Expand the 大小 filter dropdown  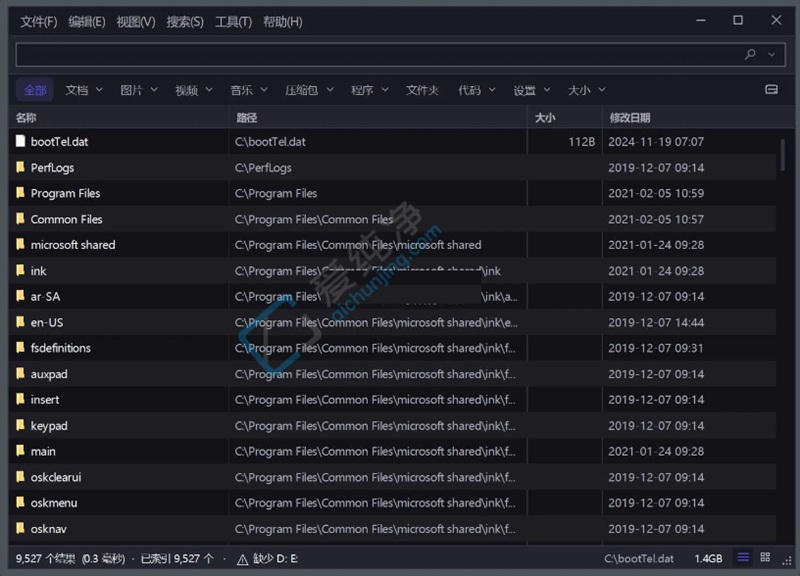click(602, 90)
